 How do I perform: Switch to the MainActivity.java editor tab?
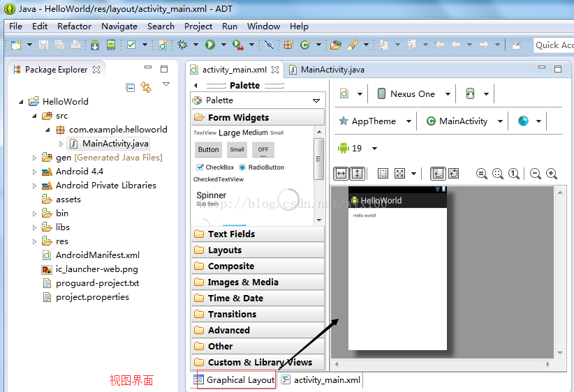(x=328, y=70)
